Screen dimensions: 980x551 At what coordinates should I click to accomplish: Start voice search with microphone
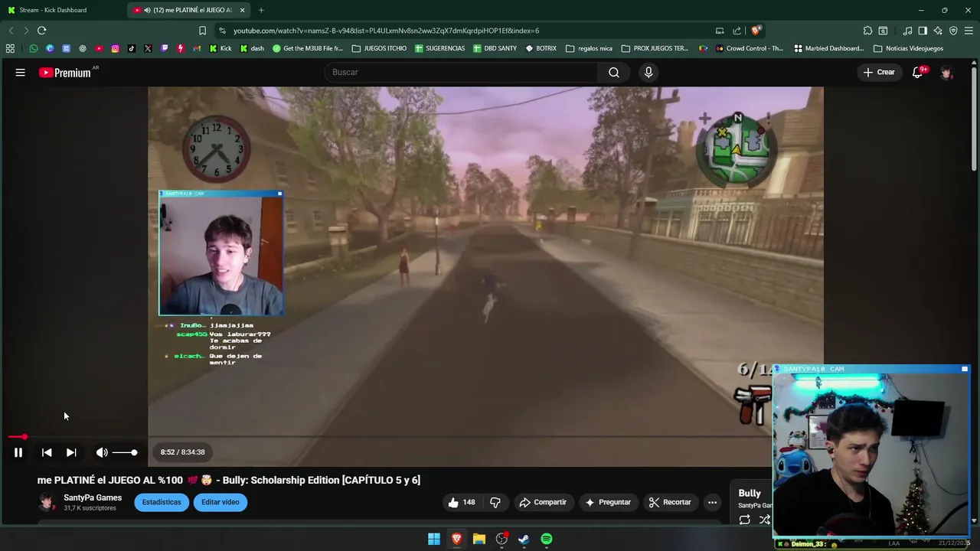[x=648, y=72]
